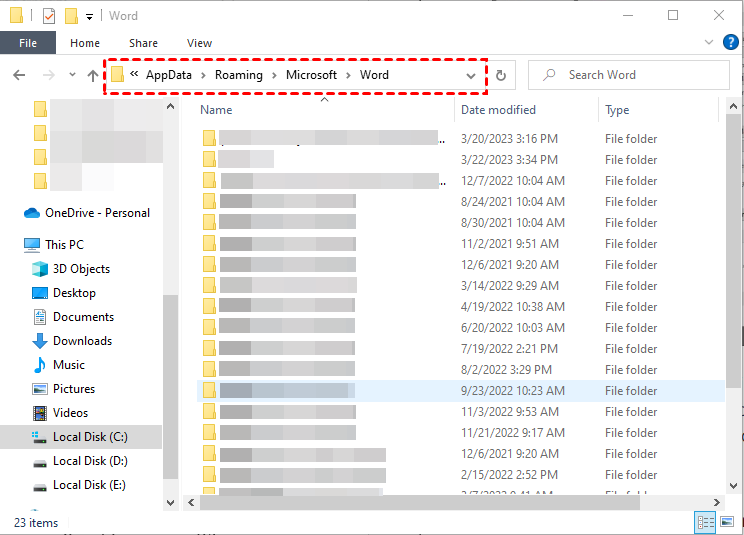Screen dimensions: 744x535
Task: Open Documents in navigation pane
Action: pos(74,317)
